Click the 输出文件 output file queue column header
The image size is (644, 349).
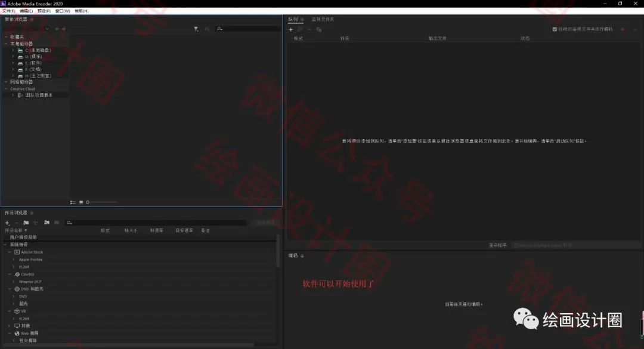(438, 38)
